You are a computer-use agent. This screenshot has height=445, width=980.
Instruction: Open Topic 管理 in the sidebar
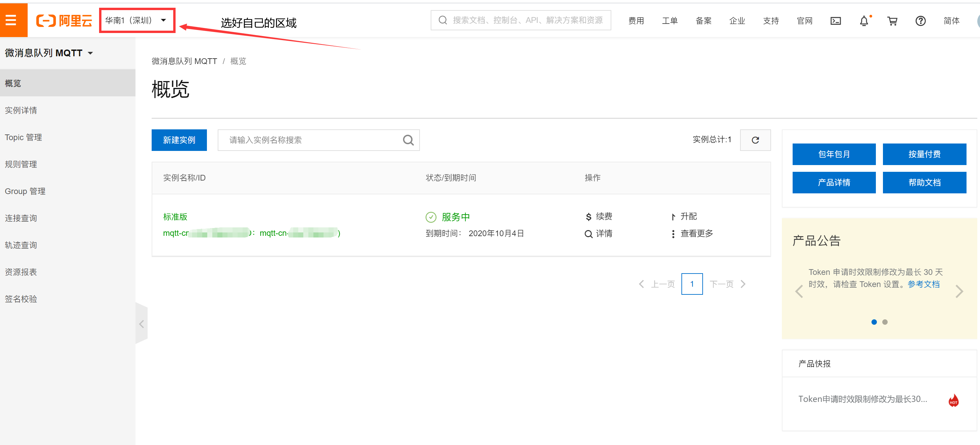click(68, 137)
